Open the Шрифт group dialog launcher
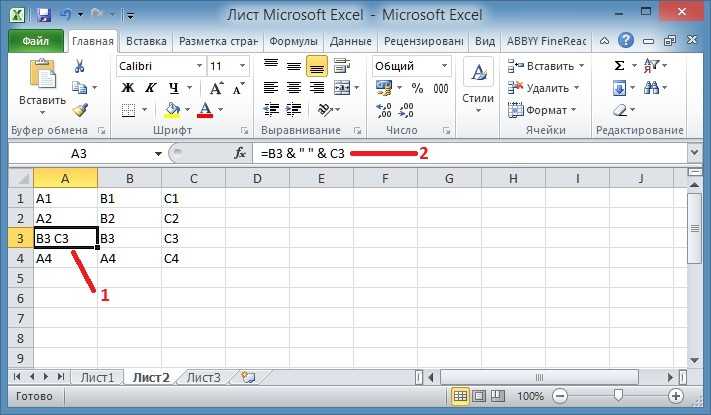The image size is (711, 415). [x=244, y=131]
